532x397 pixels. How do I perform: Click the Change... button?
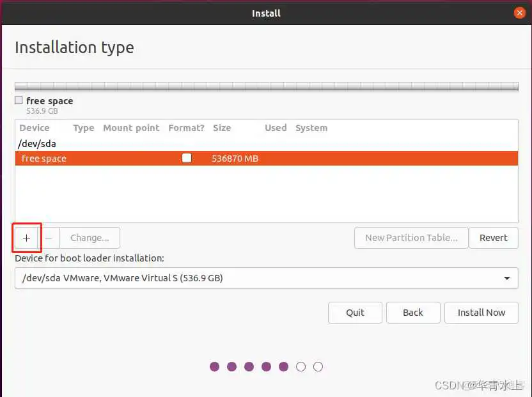[89, 237]
